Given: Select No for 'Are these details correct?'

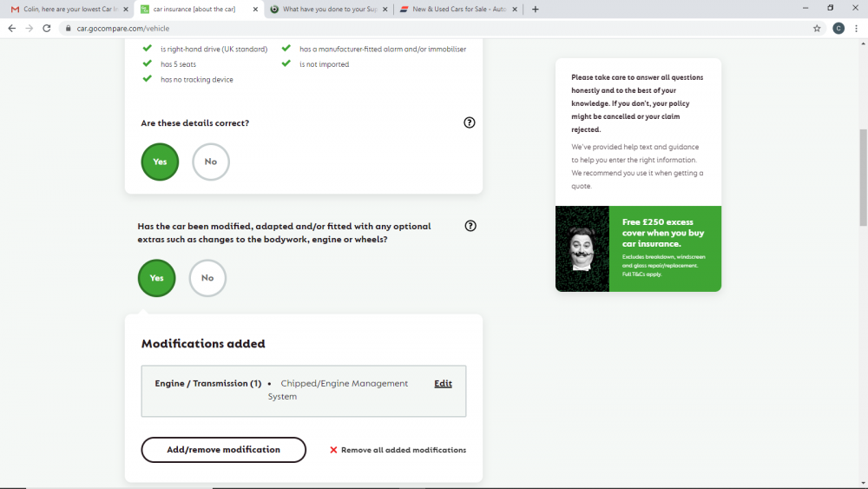Looking at the screenshot, I should [x=210, y=162].
